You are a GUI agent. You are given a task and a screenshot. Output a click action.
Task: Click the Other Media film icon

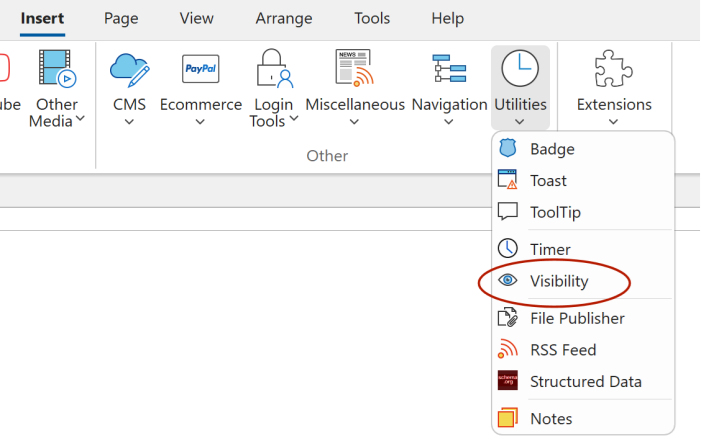click(x=56, y=70)
